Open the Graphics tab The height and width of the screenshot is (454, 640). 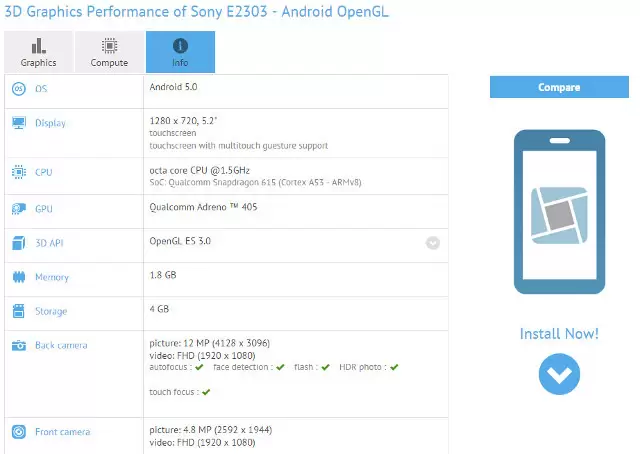click(39, 52)
